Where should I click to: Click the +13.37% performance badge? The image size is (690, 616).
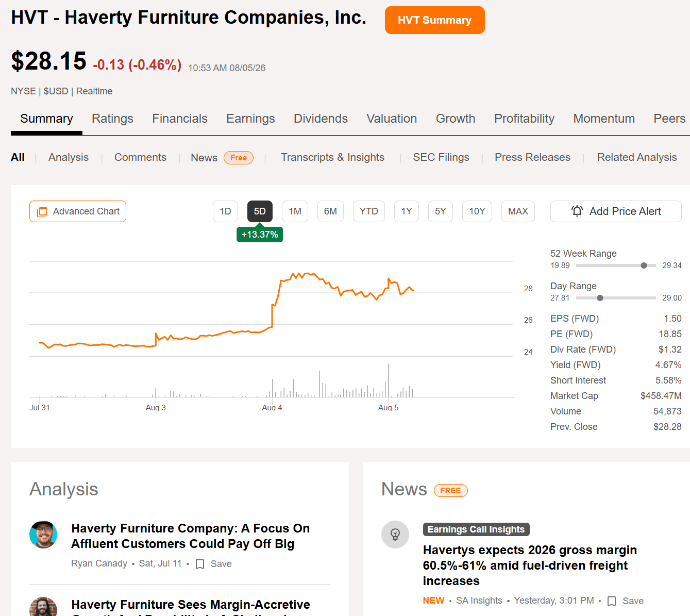(260, 235)
